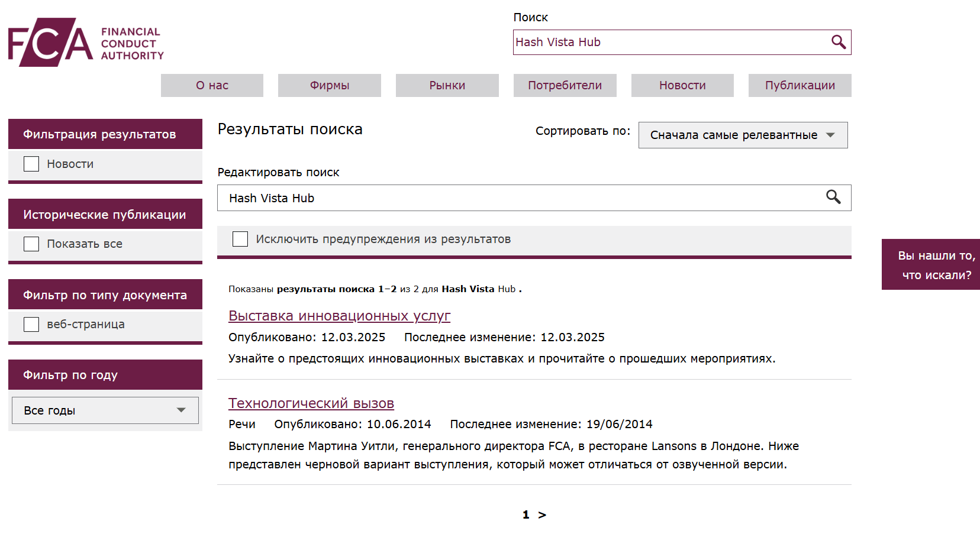980x534 pixels.
Task: Open the О нас menu
Action: (x=212, y=85)
